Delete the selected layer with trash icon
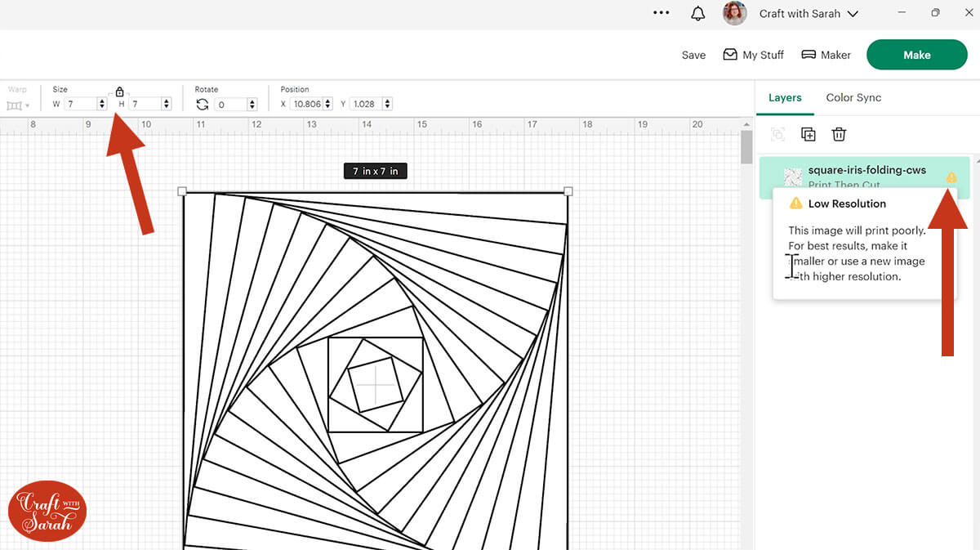This screenshot has height=550, width=980. click(839, 135)
